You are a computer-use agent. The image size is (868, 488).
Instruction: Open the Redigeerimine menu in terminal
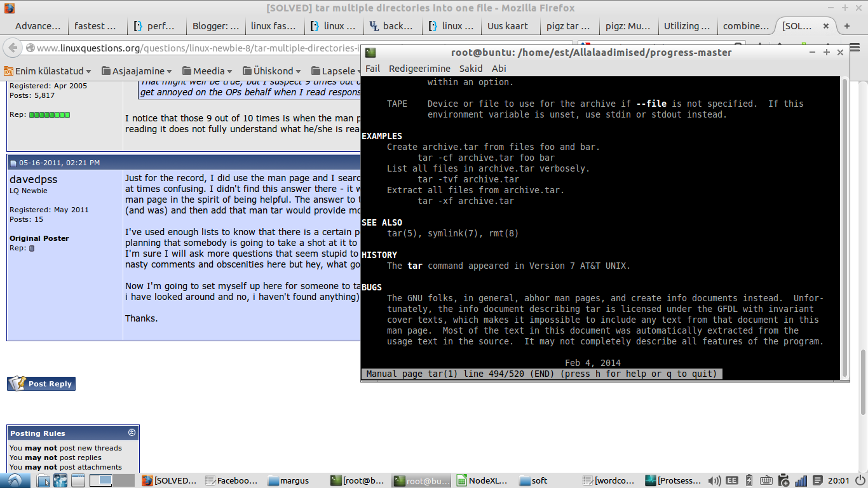pyautogui.click(x=419, y=69)
